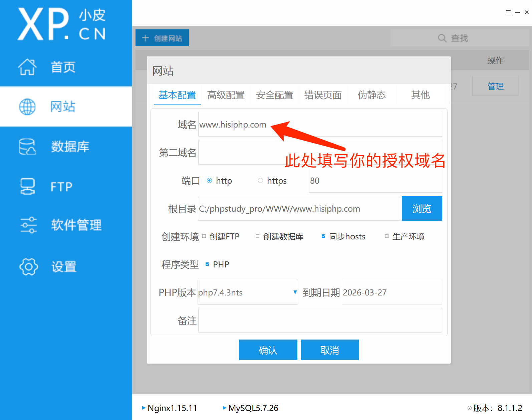Screen dimensions: 532x420
Task: Click the 备注 remarks field
Action: [320, 320]
